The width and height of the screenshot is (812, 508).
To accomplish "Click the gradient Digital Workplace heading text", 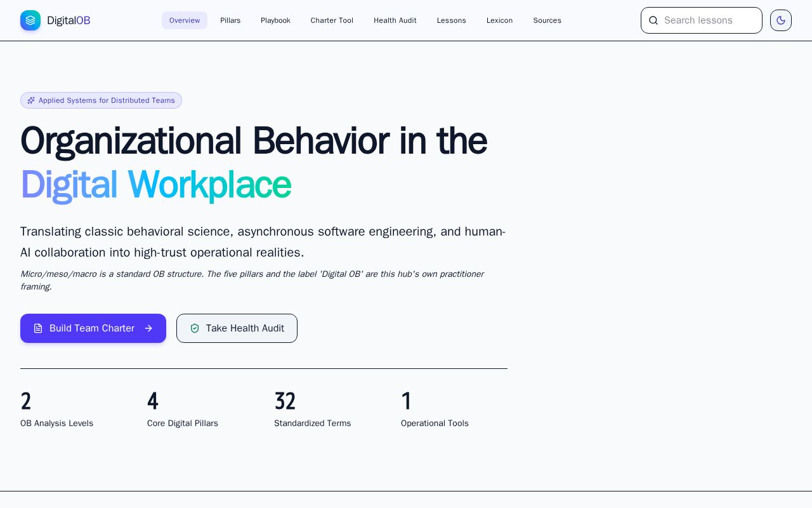I will pos(155,185).
